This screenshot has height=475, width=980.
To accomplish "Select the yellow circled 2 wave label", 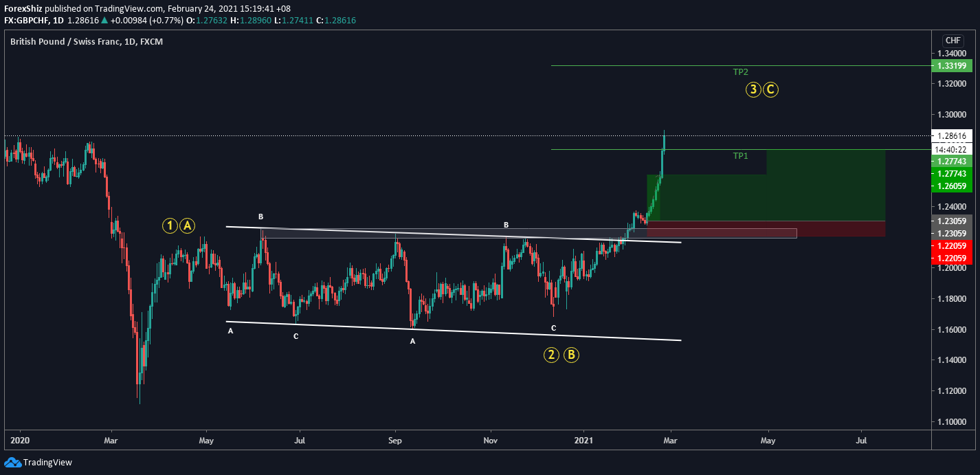I will [552, 355].
